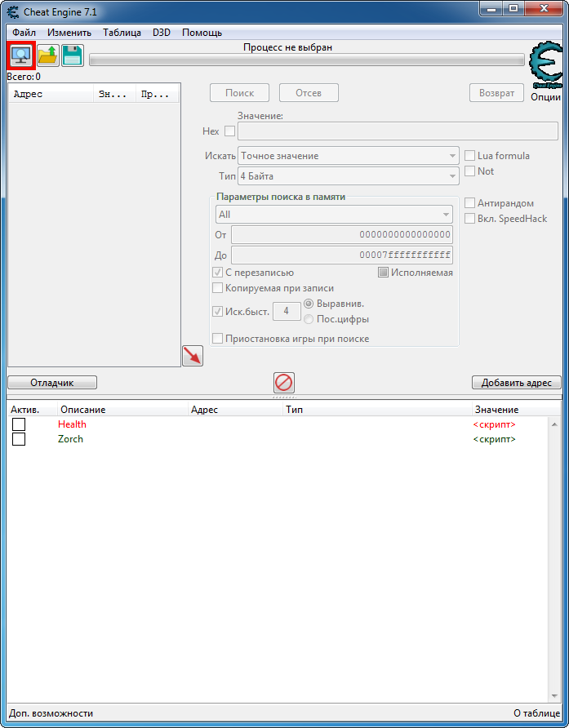Open О таблице in status bar

pos(536,713)
